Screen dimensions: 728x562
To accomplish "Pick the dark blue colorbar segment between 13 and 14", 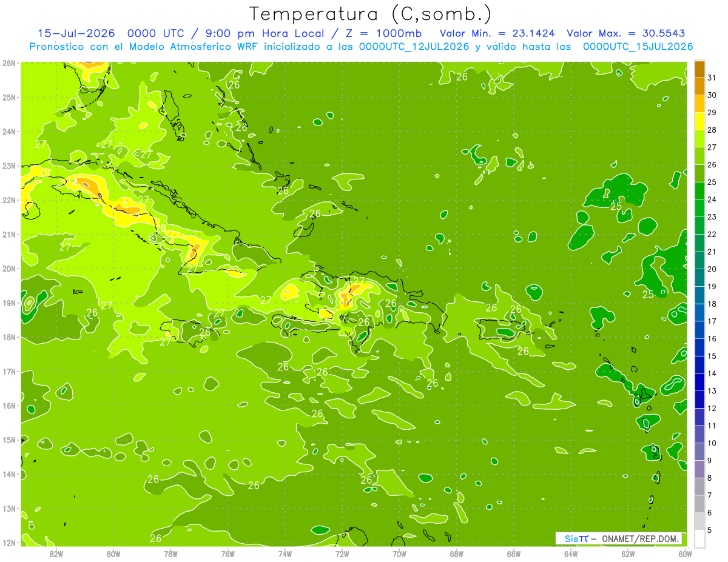I will point(699,382).
